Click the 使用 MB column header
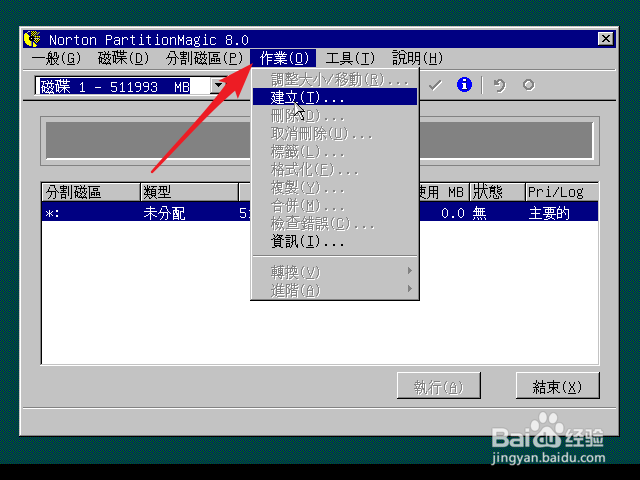 pos(444,192)
